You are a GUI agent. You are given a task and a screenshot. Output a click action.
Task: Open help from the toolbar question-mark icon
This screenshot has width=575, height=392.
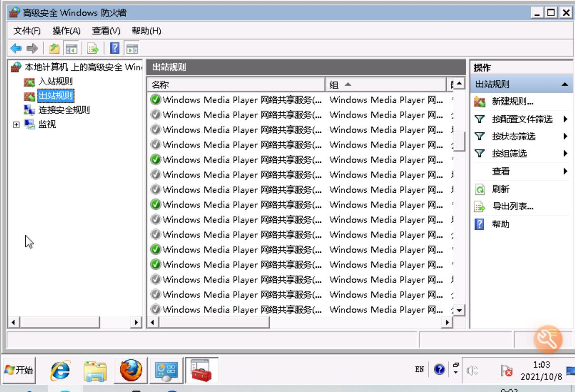pos(114,48)
